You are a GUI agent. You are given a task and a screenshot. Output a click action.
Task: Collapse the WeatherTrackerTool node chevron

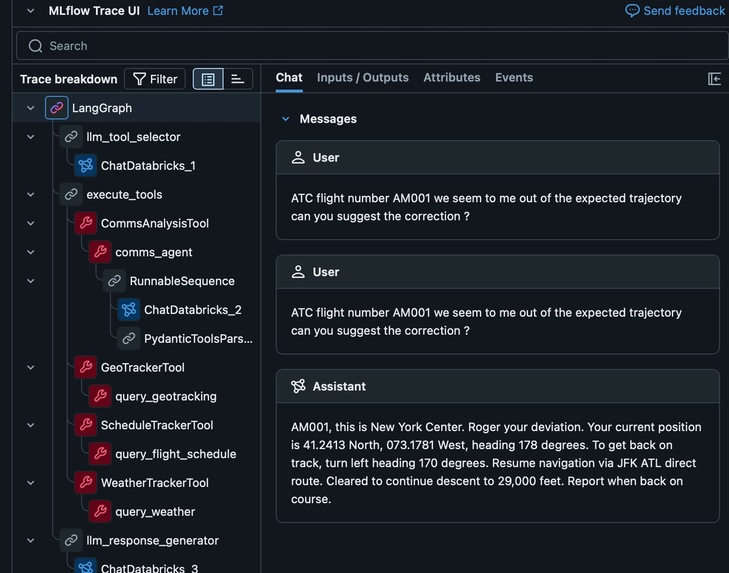[x=30, y=483]
